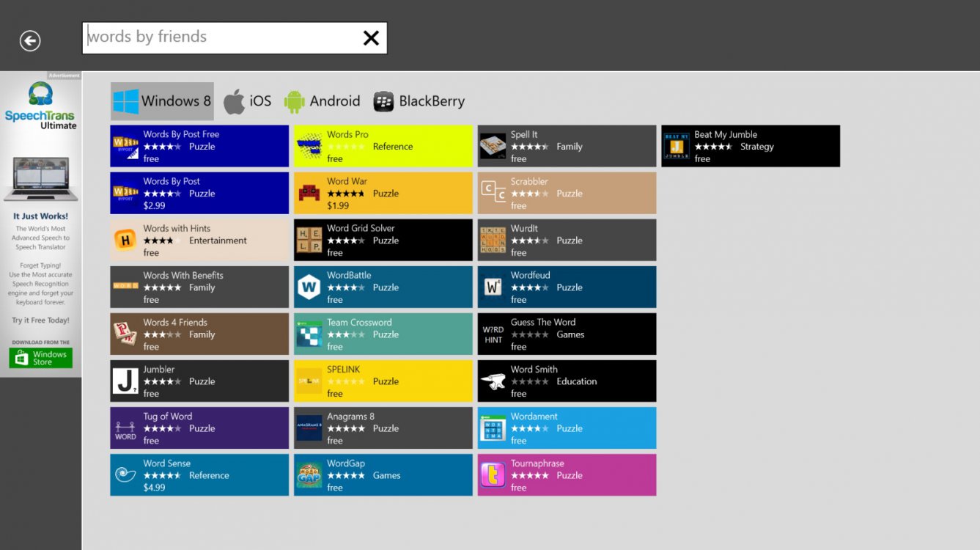This screenshot has height=550, width=980.
Task: Click the Words 4 Friends app icon
Action: click(125, 334)
